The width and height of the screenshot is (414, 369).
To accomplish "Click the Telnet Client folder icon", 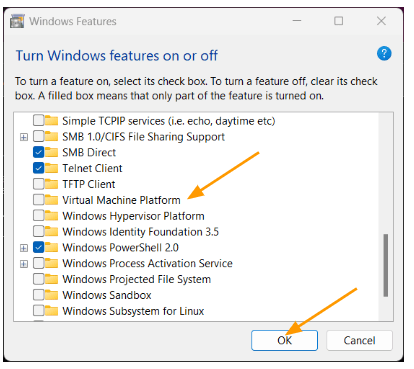I will click(x=51, y=168).
